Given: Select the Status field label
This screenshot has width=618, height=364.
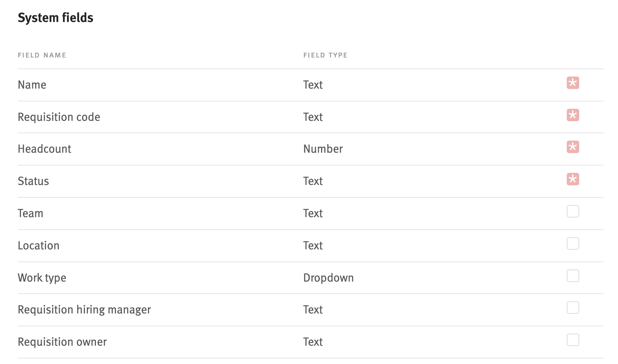Looking at the screenshot, I should [33, 181].
